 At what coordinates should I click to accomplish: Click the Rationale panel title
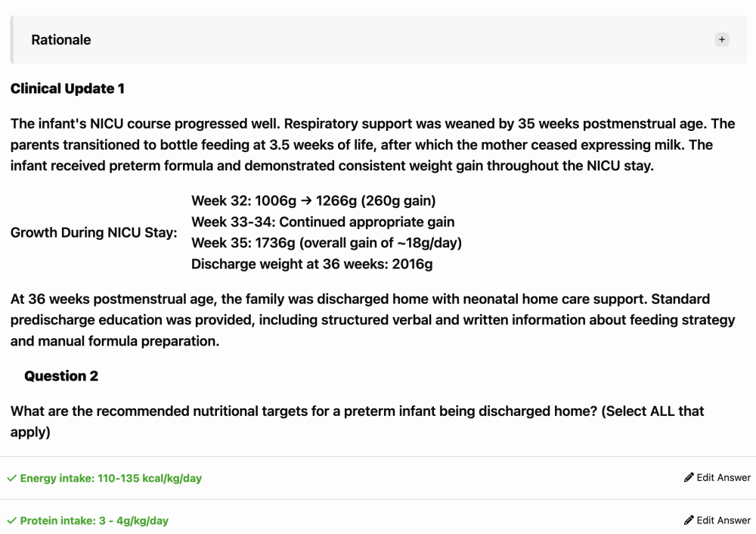(x=61, y=39)
